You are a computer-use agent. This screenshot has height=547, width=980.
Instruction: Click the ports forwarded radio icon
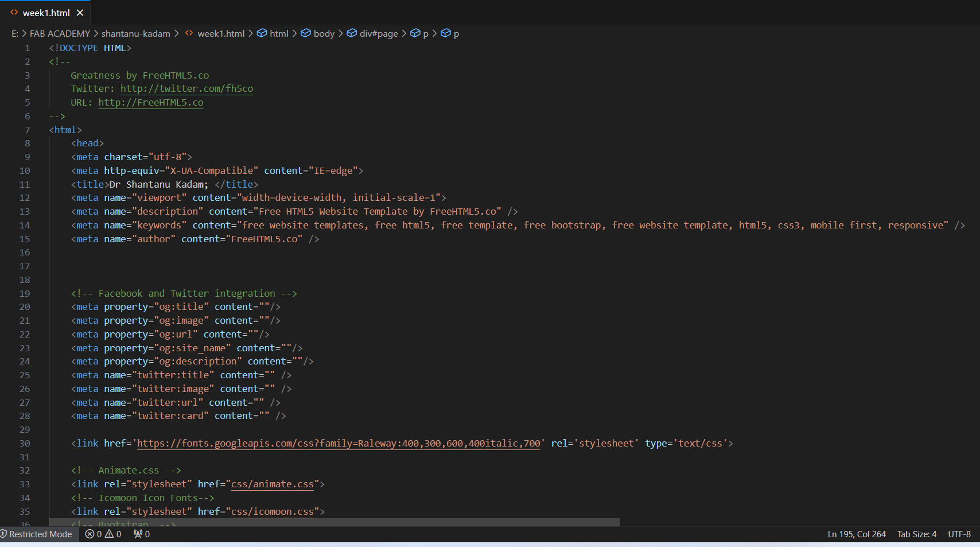[x=138, y=534]
